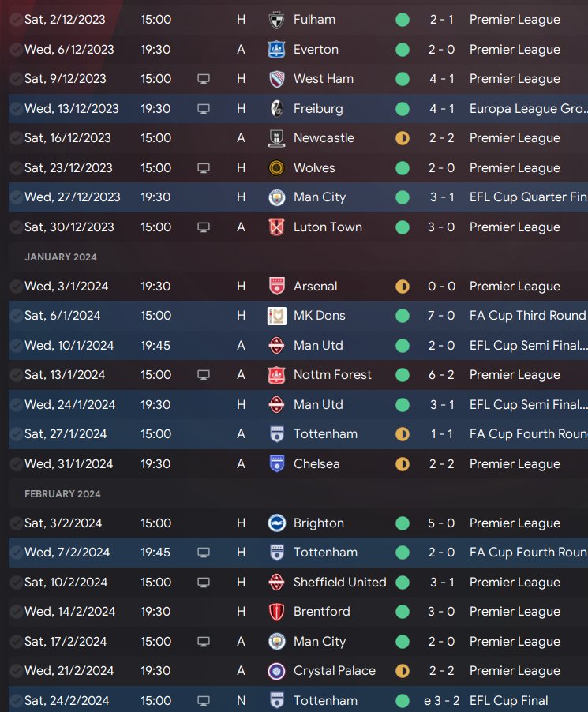Click the Brentford club badge
Image resolution: width=588 pixels, height=712 pixels.
tap(276, 612)
